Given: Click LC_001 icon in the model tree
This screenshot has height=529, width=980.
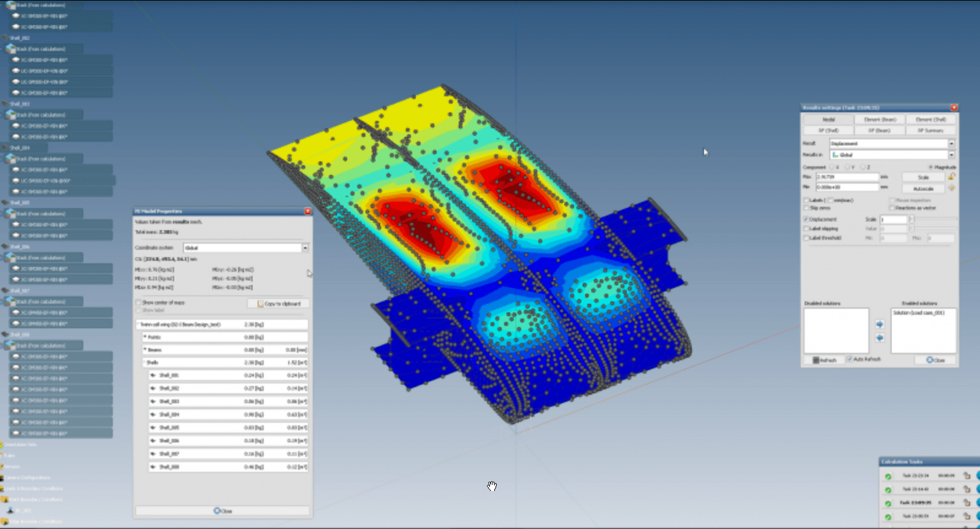Looking at the screenshot, I should click(10, 510).
